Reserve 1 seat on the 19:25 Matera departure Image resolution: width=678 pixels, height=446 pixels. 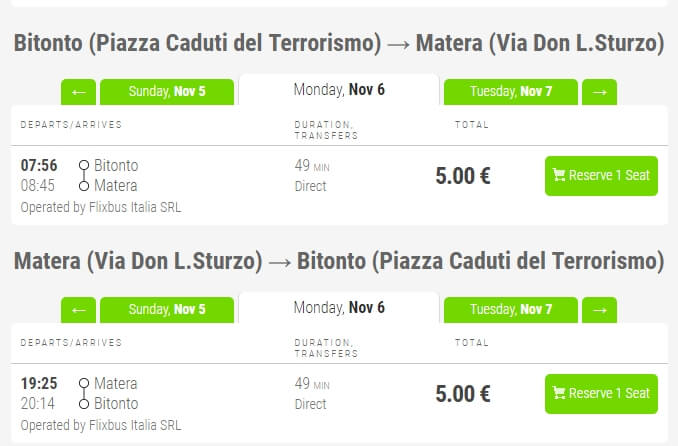point(601,394)
